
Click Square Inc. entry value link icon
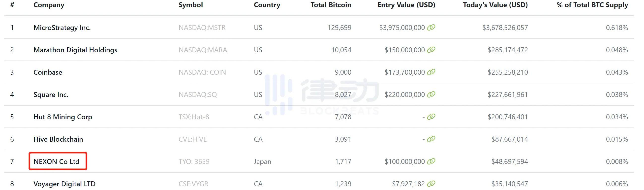coord(431,95)
